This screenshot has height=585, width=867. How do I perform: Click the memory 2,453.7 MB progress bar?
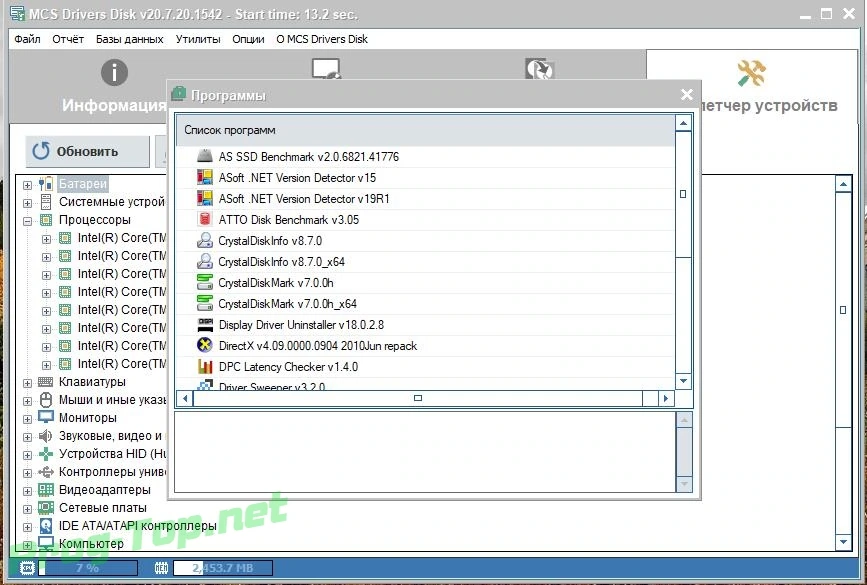(x=222, y=568)
